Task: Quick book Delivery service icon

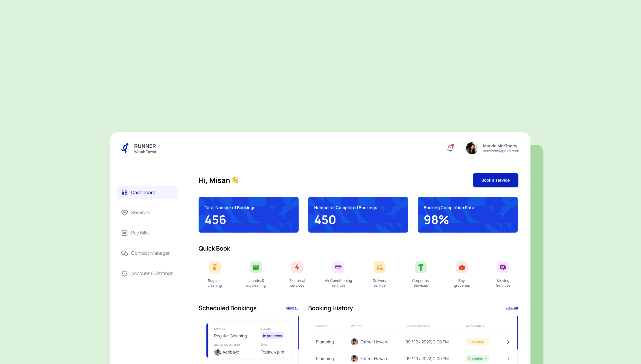Action: 379,267
